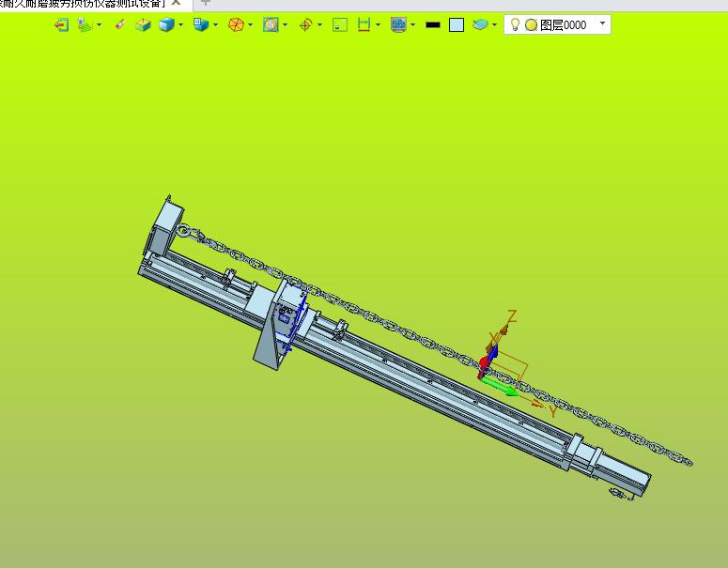Image resolution: width=728 pixels, height=568 pixels.
Task: Open the orange polyhedron dropdown arrow
Action: click(250, 25)
